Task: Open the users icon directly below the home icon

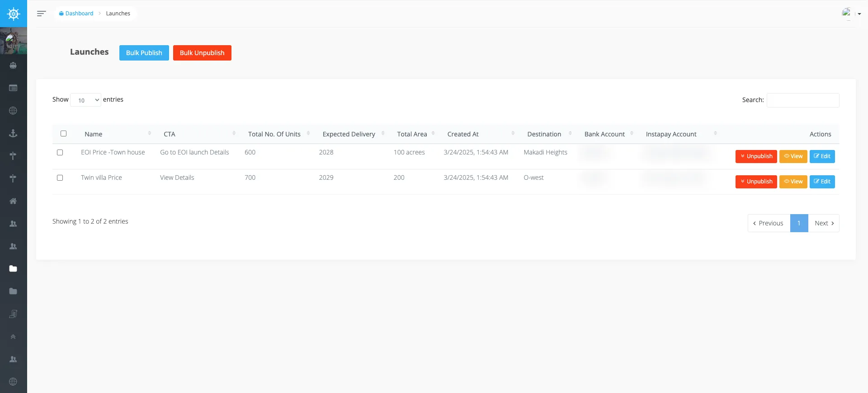Action: tap(13, 224)
